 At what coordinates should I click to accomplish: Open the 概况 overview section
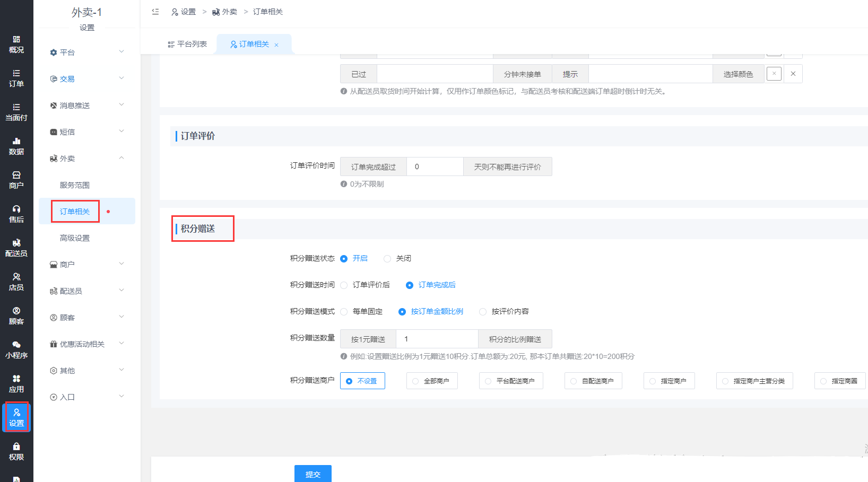(16, 45)
